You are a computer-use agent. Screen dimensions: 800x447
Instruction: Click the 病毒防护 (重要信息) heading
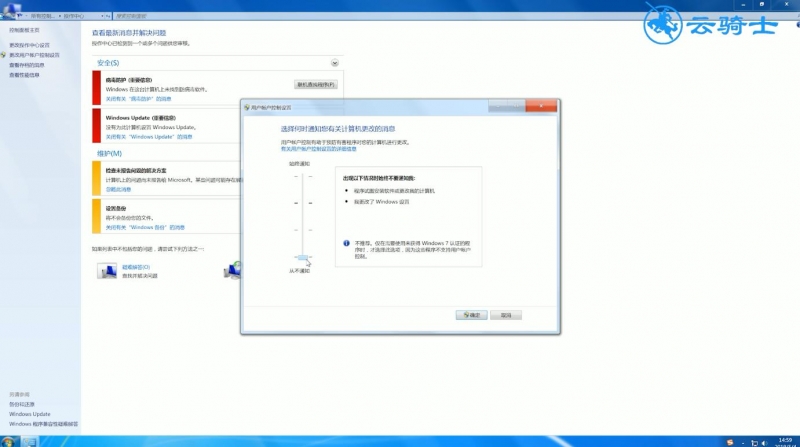(129, 80)
